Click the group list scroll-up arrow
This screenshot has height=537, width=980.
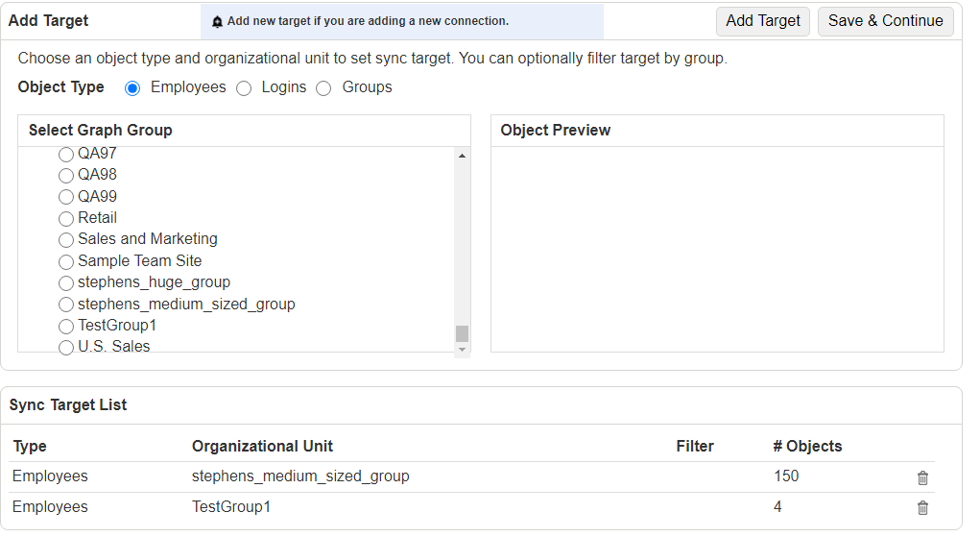point(462,156)
